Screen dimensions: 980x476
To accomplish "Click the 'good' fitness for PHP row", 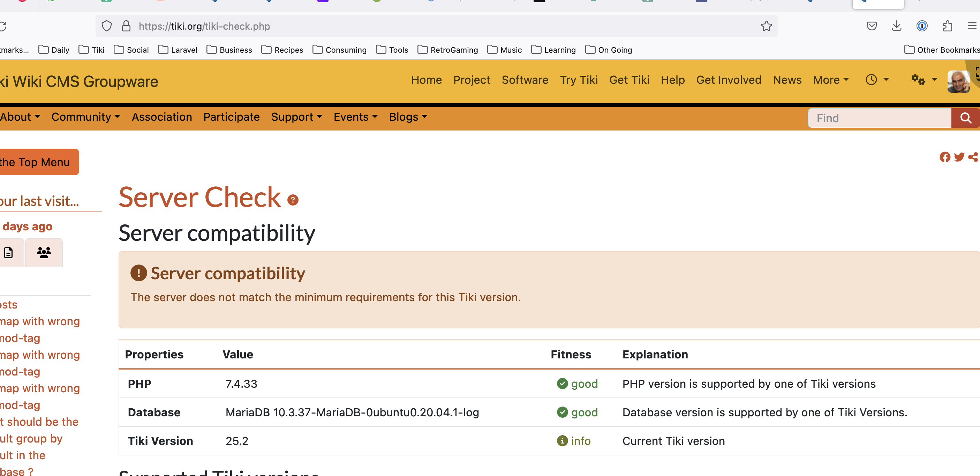I will 577,384.
